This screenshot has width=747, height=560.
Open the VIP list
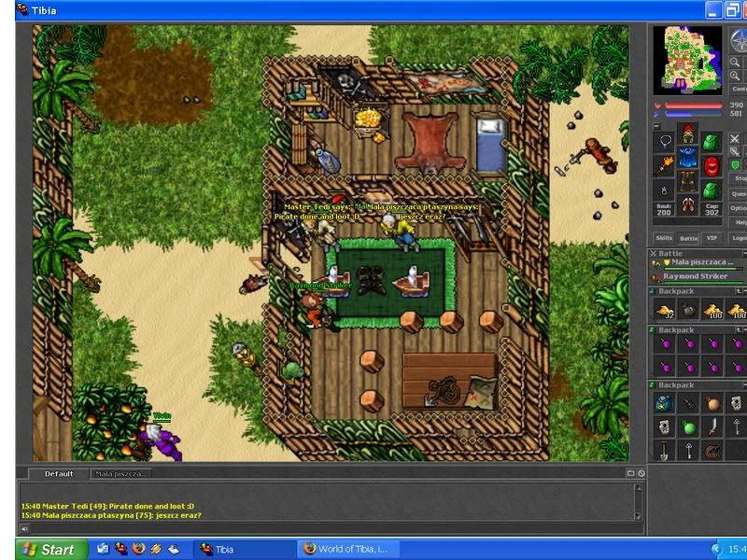coord(712,238)
